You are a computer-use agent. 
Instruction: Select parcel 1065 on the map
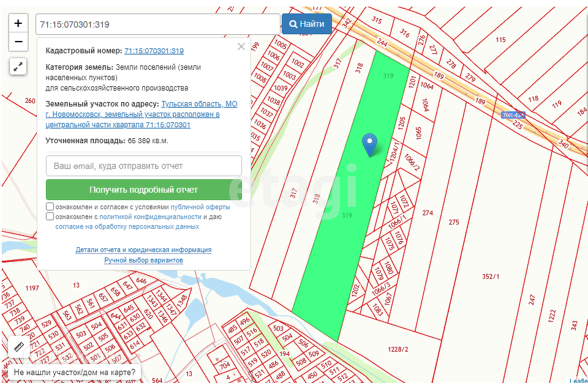point(419,133)
